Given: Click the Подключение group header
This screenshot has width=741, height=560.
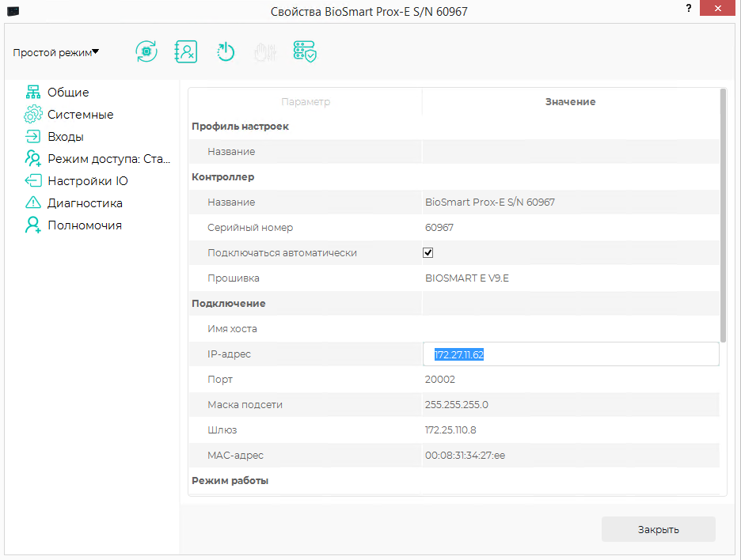Looking at the screenshot, I should 228,303.
